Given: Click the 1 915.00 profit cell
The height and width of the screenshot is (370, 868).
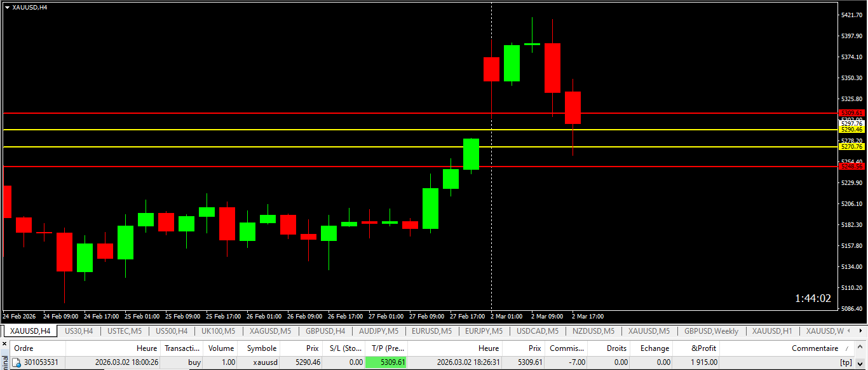Looking at the screenshot, I should 704,362.
